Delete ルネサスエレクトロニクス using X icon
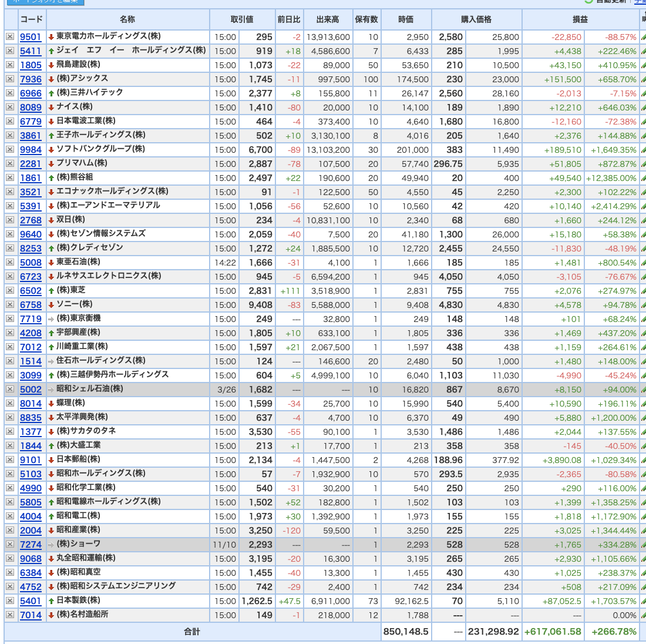The image size is (646, 644). [10, 276]
